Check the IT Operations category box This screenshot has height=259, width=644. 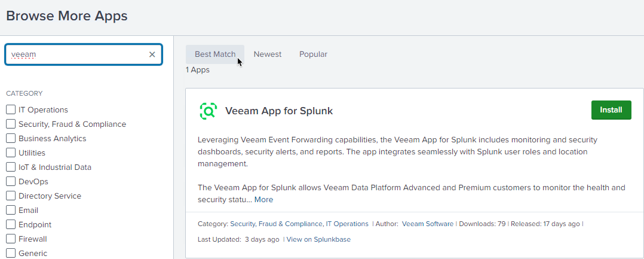[x=11, y=109]
